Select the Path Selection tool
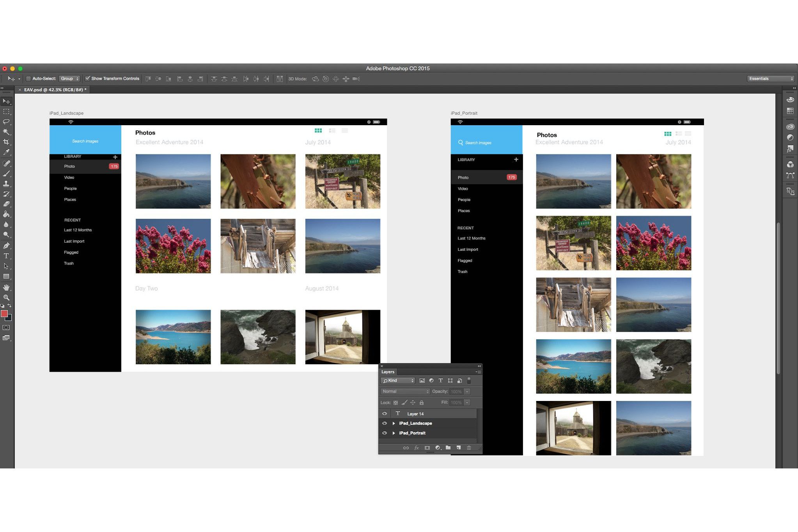The height and width of the screenshot is (532, 798). 6,266
